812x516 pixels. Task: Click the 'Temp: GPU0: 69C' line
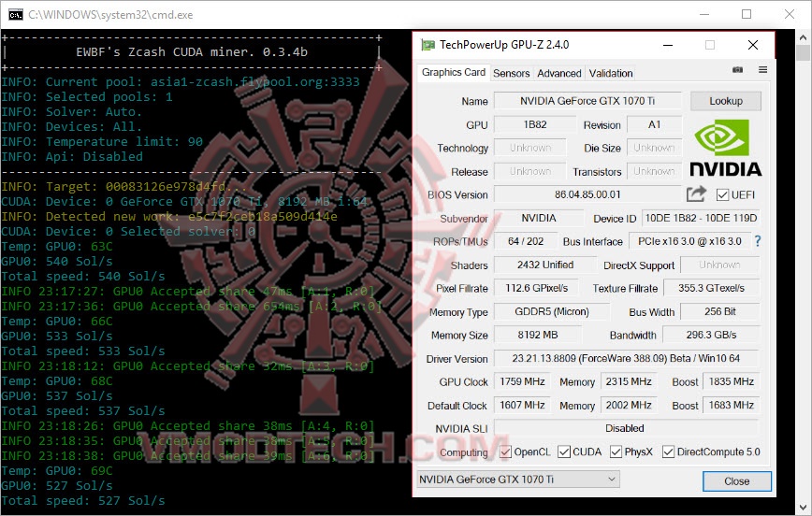[x=57, y=471]
